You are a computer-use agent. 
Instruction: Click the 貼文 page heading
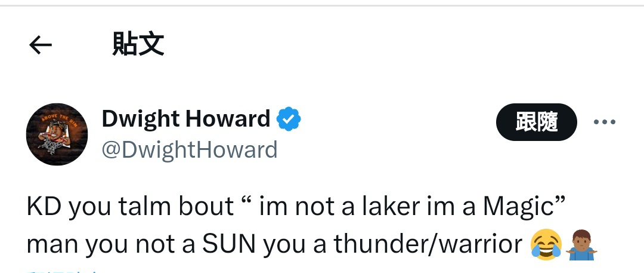pyautogui.click(x=138, y=45)
